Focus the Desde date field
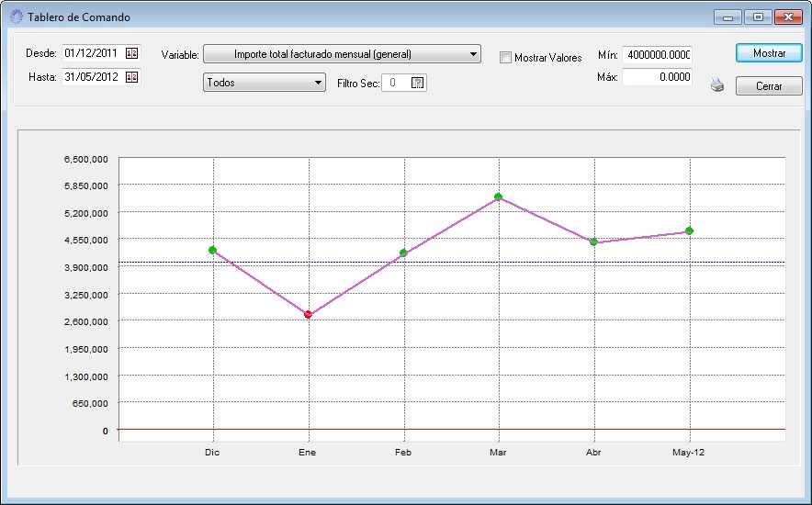Viewport: 812px width, 505px height. point(92,54)
